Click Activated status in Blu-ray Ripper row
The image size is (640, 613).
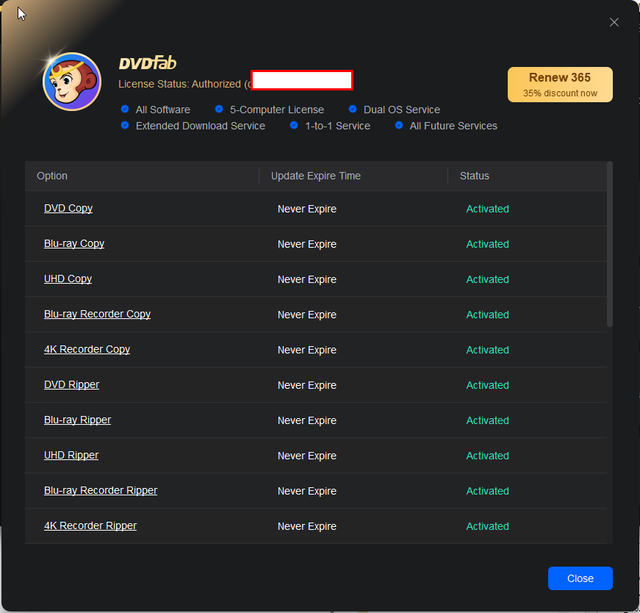[x=487, y=420]
